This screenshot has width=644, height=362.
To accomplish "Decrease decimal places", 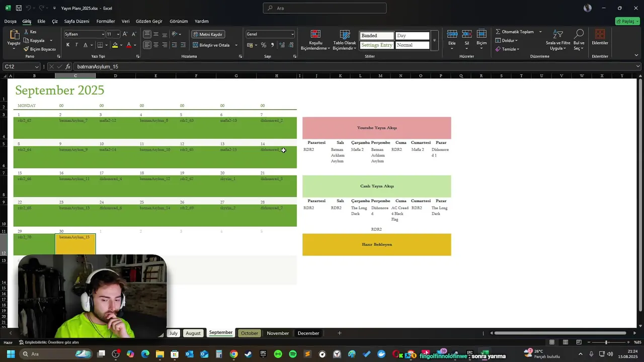I will [x=291, y=45].
